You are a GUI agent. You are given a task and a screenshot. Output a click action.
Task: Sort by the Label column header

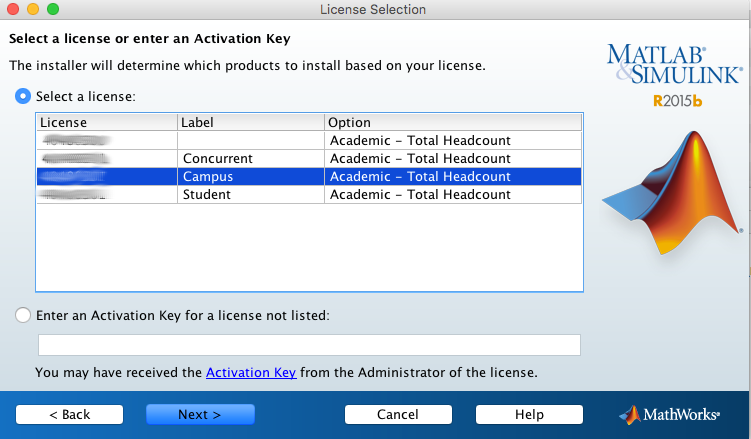point(250,122)
